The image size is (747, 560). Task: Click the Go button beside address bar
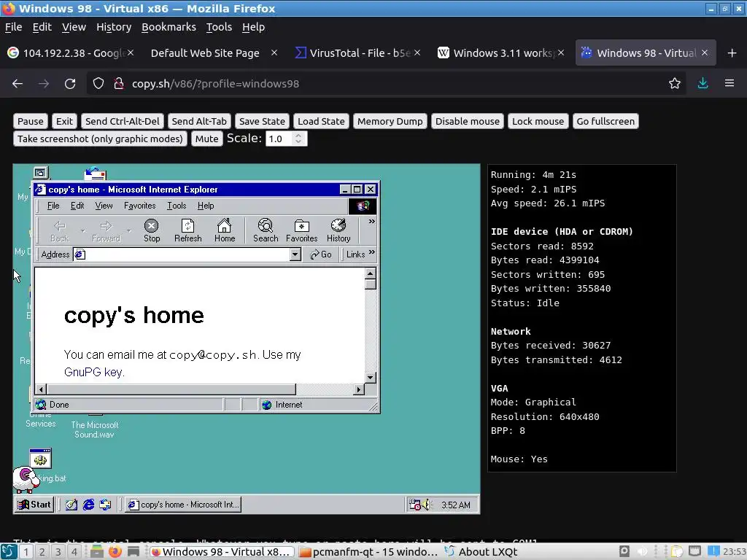(321, 254)
